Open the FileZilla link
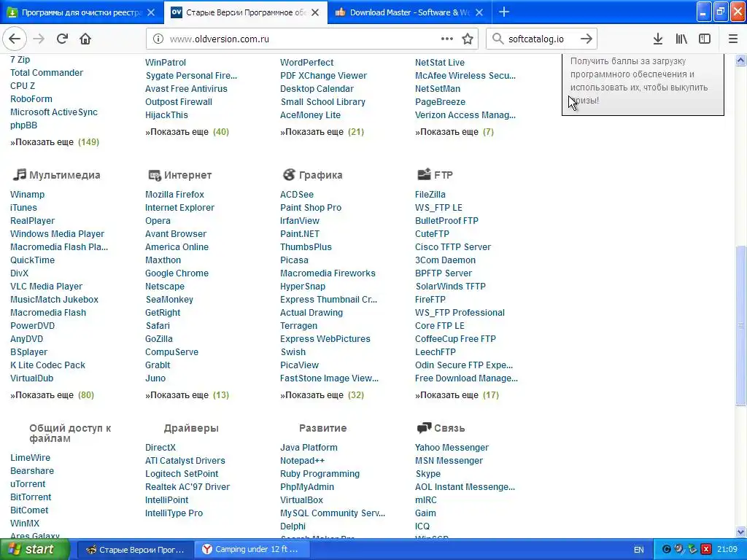747x560 pixels. point(430,194)
